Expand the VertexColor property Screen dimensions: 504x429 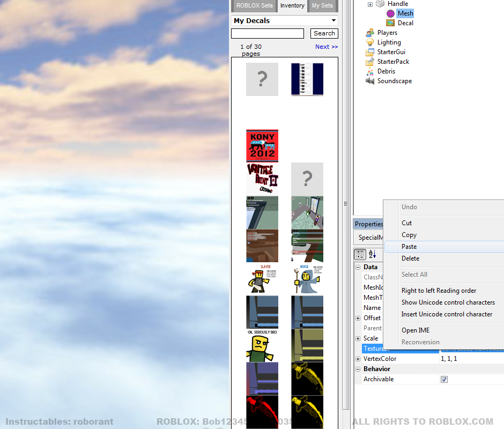tap(358, 359)
